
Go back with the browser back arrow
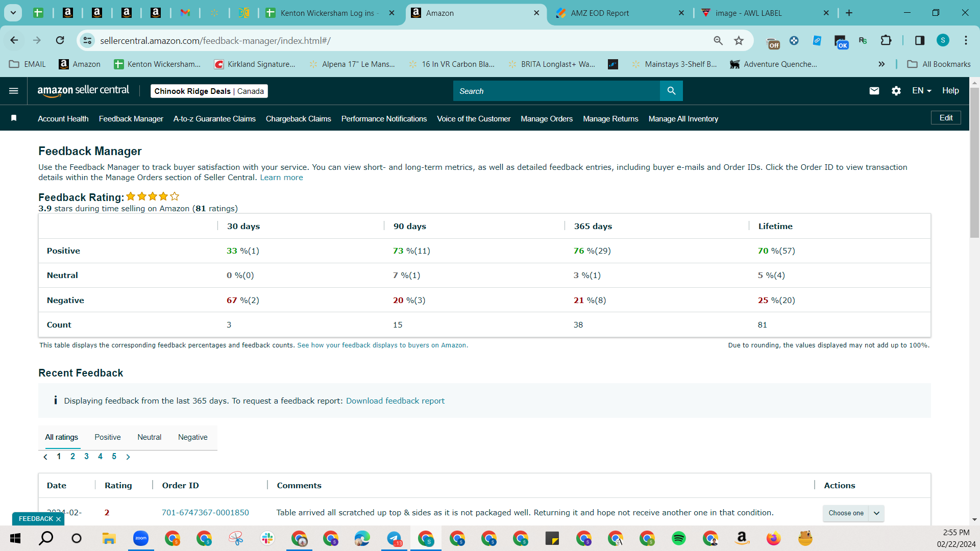click(14, 40)
